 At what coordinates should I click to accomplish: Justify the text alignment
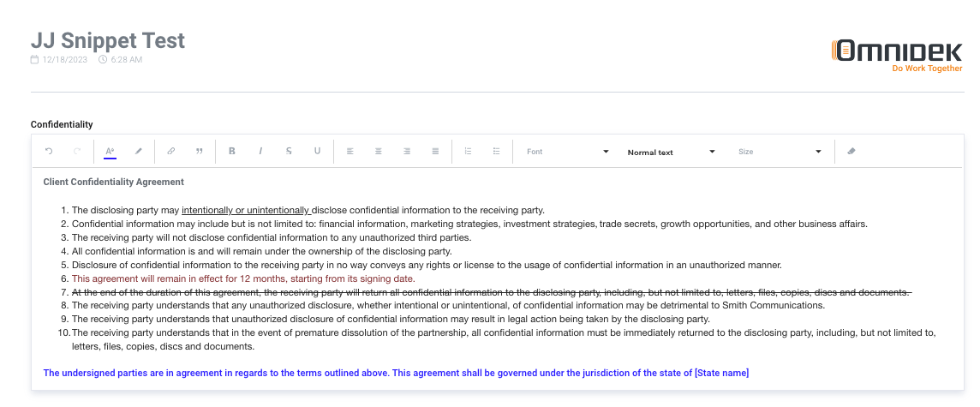pos(436,152)
